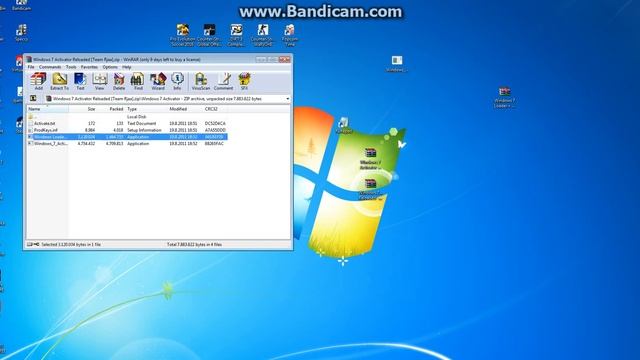Open the View file tool
The image size is (640, 360).
[99, 81]
